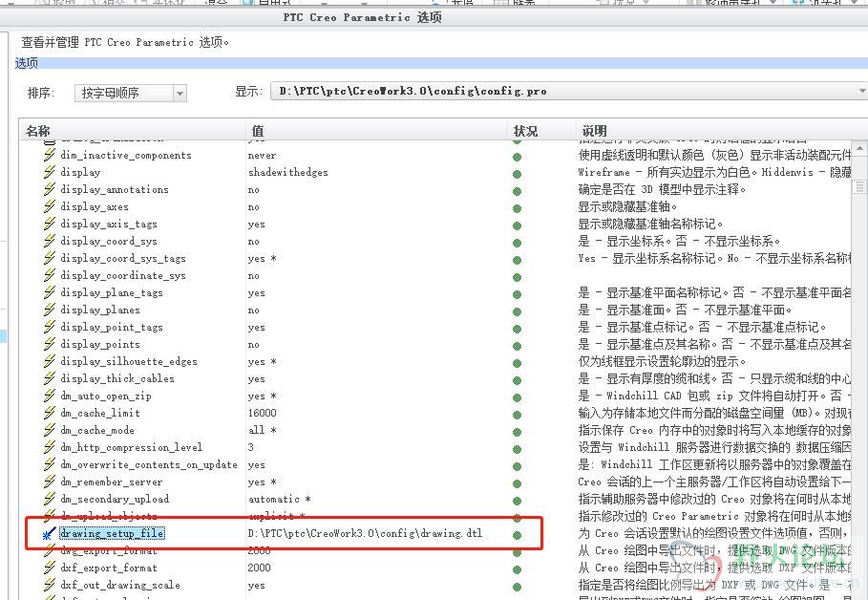This screenshot has height=600, width=868.
Task: Click the all * value of dm_cache_mode
Action: 262,430
